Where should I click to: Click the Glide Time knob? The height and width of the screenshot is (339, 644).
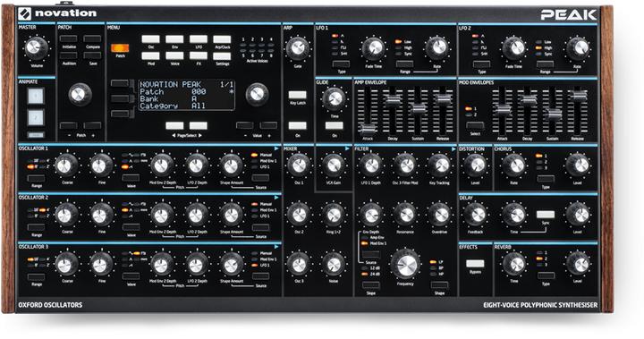(x=335, y=98)
